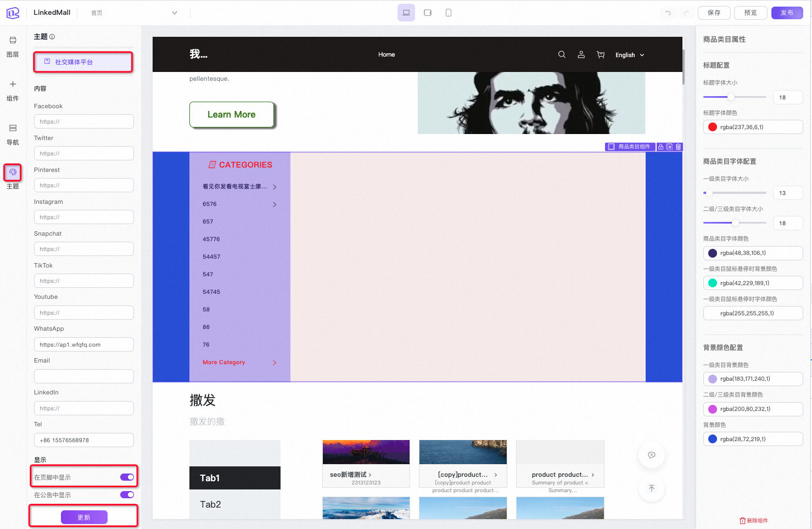The height and width of the screenshot is (529, 812).
Task: Switch to tablet preview device icon
Action: click(428, 13)
